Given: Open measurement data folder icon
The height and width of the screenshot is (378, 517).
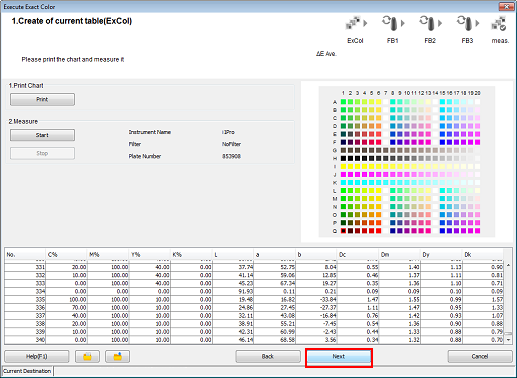Looking at the screenshot, I should coord(87,356).
